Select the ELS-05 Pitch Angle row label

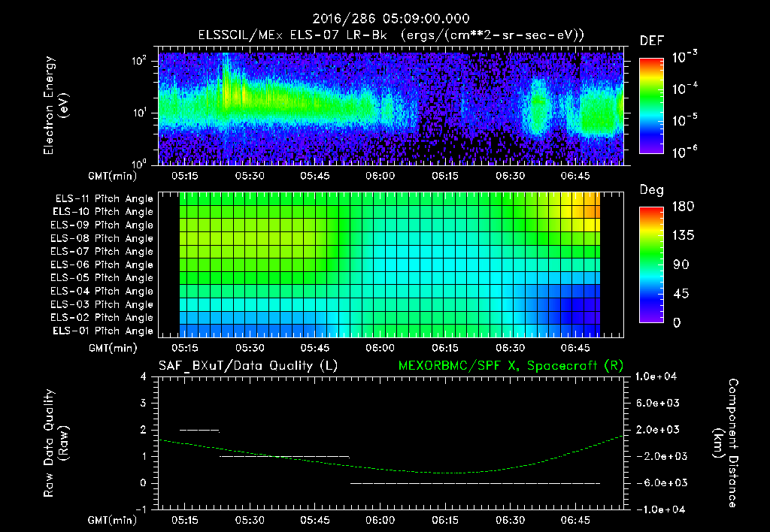coord(102,278)
